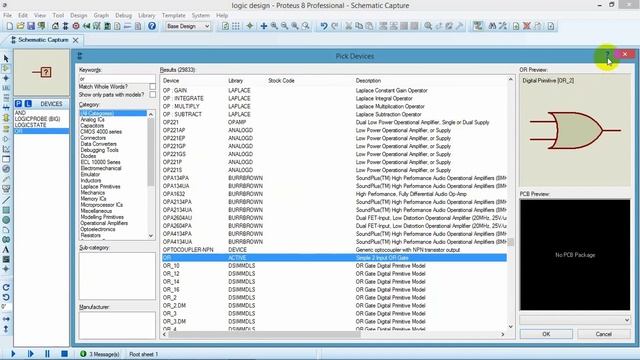Select the OPTOCOUPLER-NPN device row
The height and width of the screenshot is (360, 640).
pos(334,249)
